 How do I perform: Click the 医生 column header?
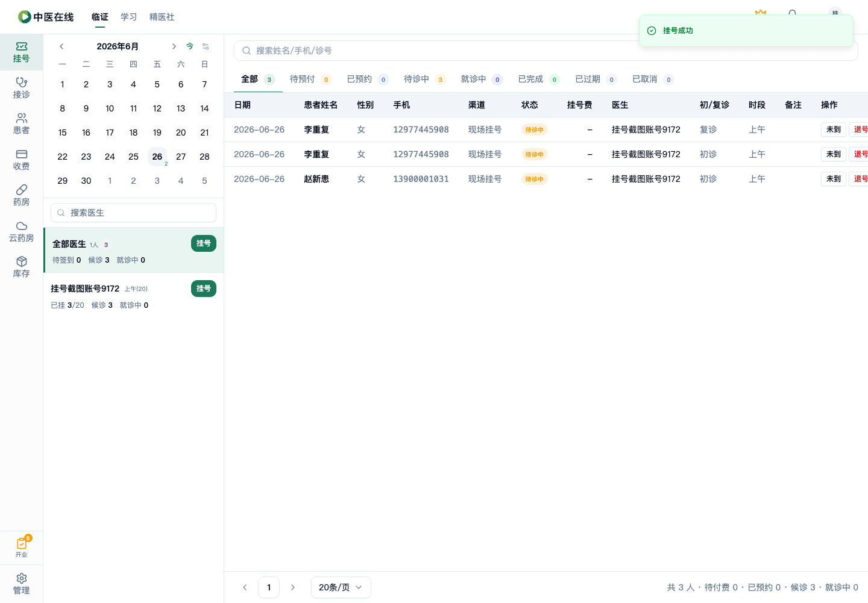point(620,105)
